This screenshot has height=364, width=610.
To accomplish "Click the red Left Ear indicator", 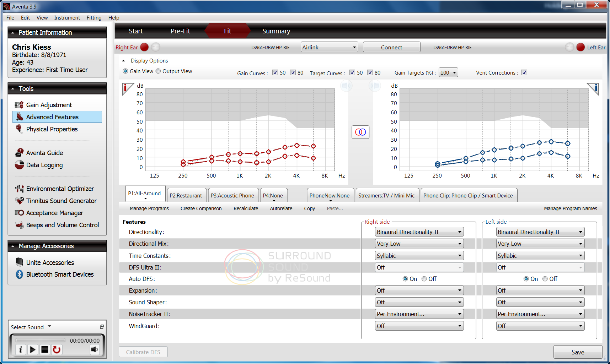I will pyautogui.click(x=580, y=47).
